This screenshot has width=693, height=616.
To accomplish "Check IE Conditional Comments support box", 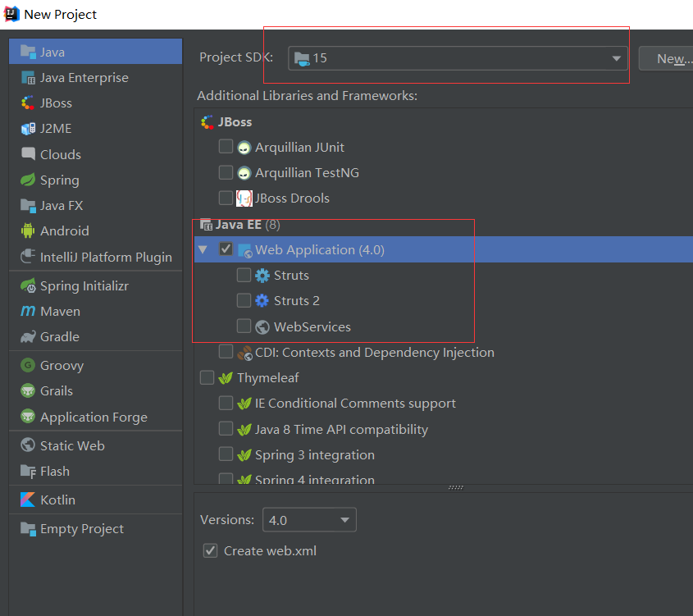I will (x=226, y=403).
